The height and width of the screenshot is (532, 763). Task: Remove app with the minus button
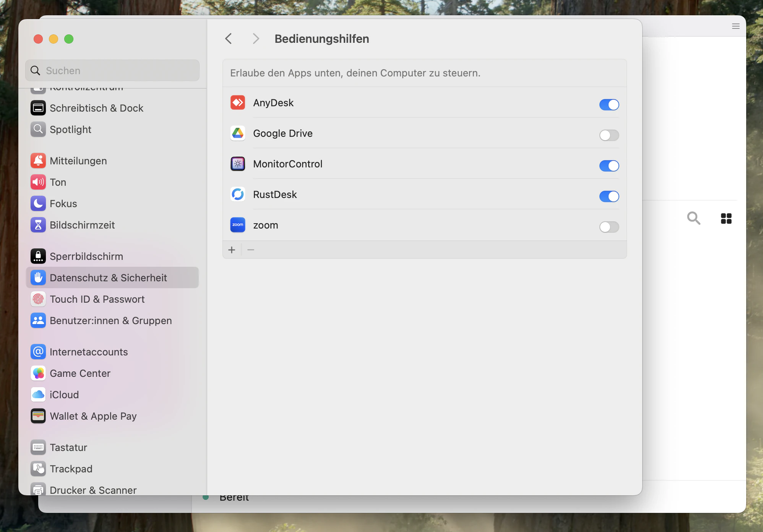coord(251,250)
